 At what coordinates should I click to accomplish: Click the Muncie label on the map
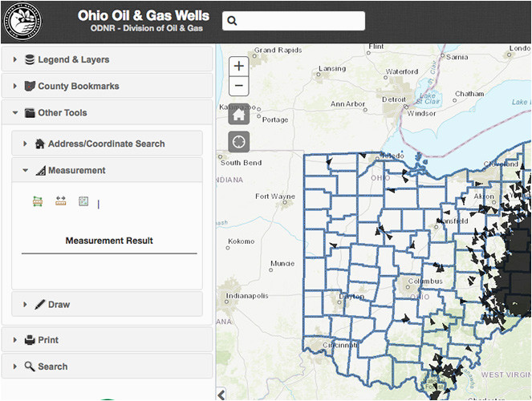pos(282,263)
